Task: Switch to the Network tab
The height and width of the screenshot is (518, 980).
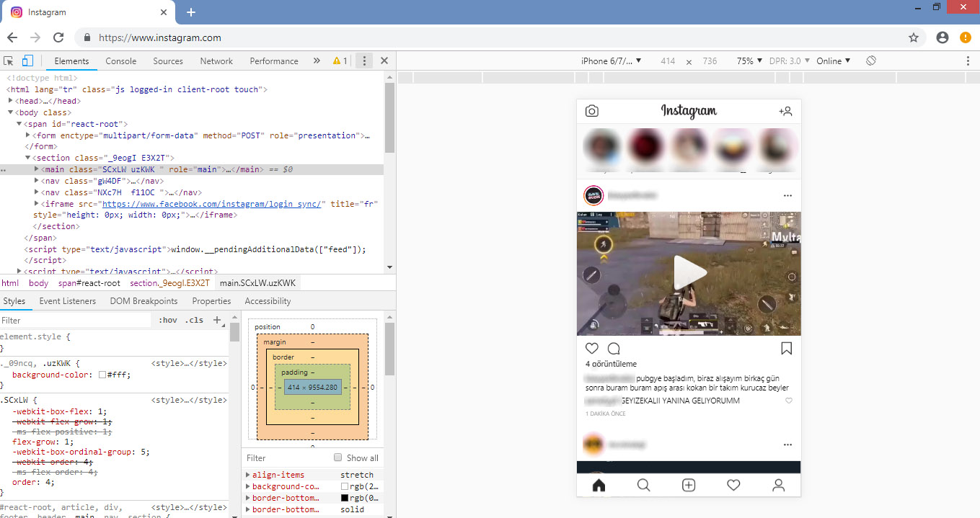Action: tap(216, 61)
